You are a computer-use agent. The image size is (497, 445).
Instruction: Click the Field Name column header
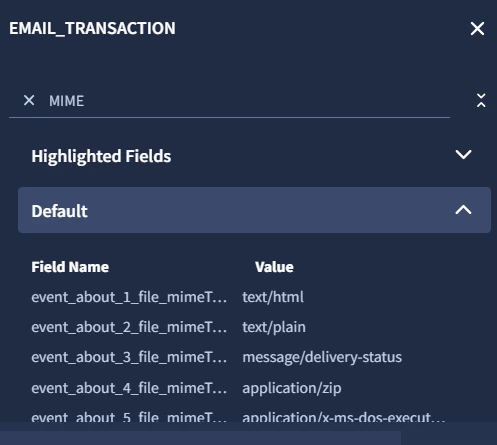70,267
